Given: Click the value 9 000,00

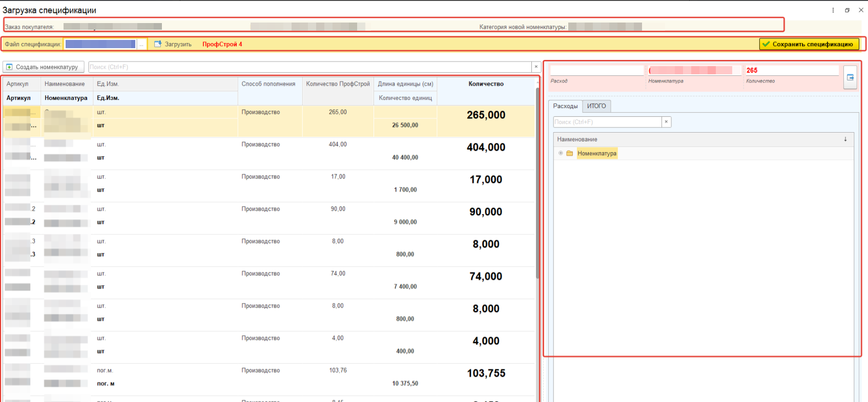Looking at the screenshot, I should (405, 222).
